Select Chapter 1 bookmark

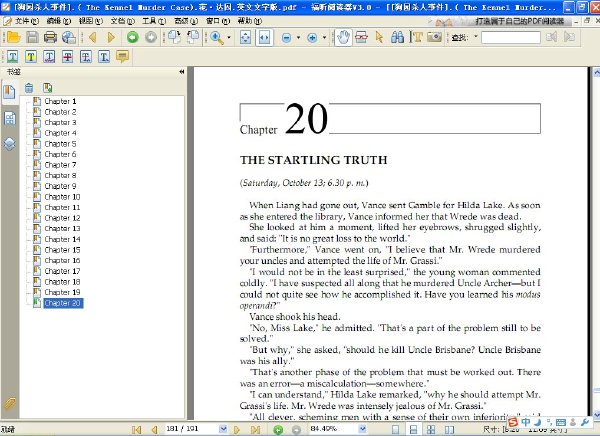point(60,101)
